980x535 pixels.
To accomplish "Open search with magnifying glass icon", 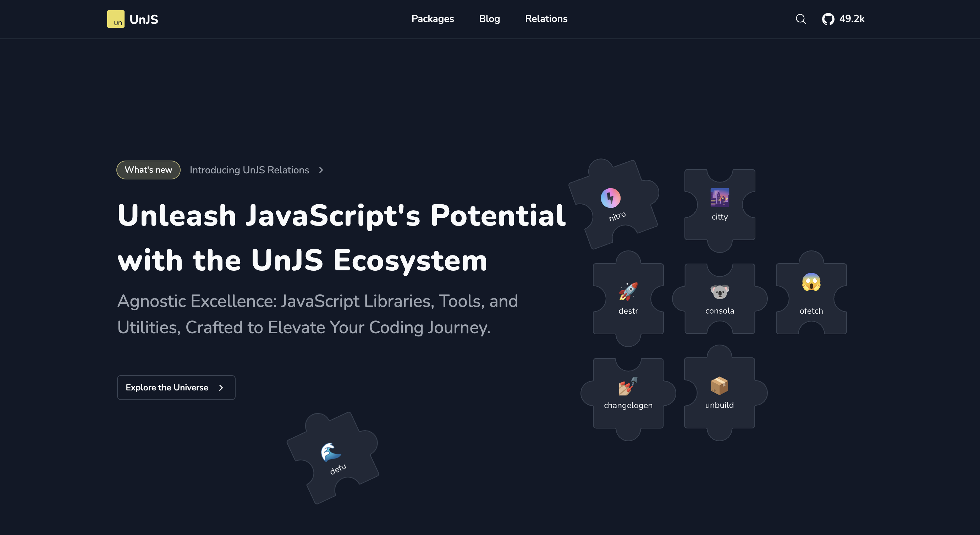I will (x=800, y=19).
